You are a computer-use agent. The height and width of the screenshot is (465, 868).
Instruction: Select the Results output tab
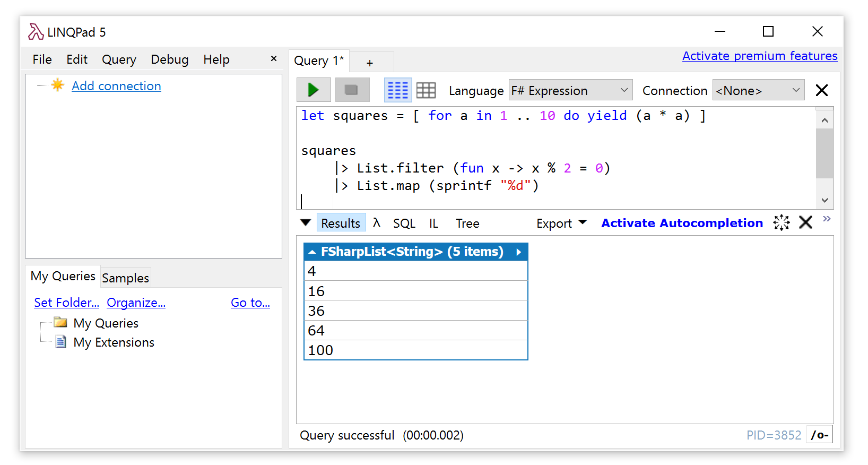coord(341,223)
